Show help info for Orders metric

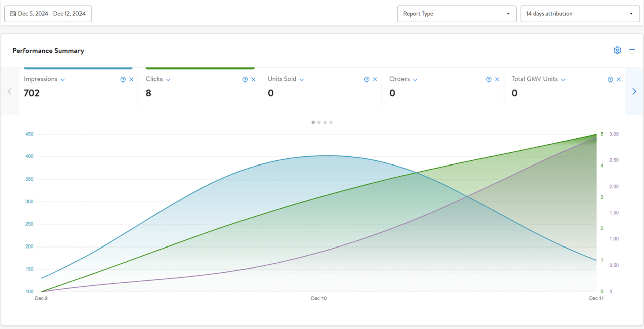pyautogui.click(x=489, y=79)
